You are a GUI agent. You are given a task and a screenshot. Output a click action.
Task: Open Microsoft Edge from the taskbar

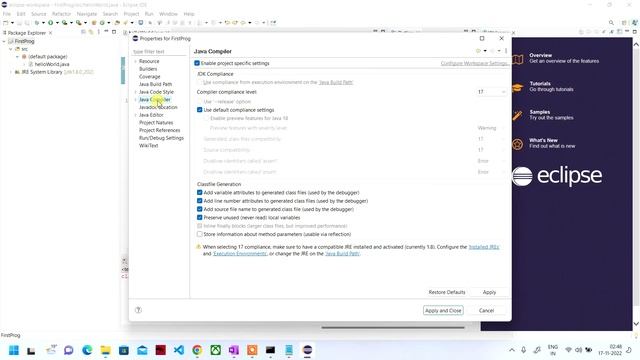tap(87, 350)
